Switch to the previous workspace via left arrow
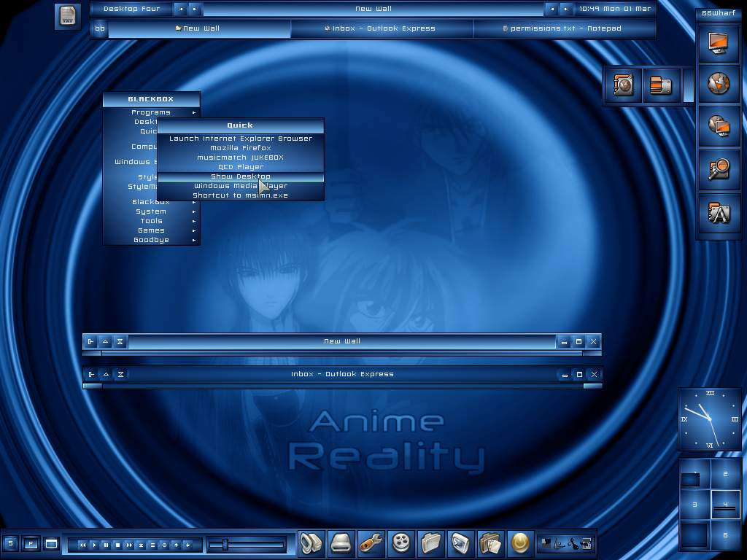Screen dimensions: 747x560 point(180,9)
